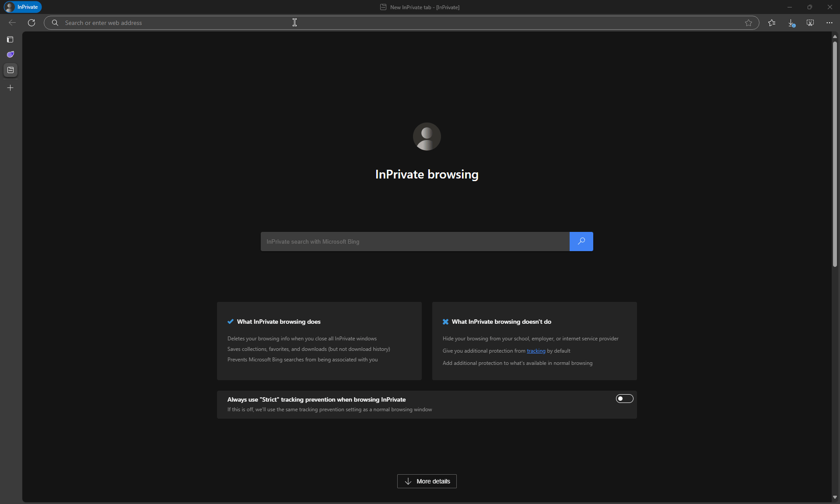Click the vertical scrollbar down arrow
Image resolution: width=840 pixels, height=504 pixels.
click(x=835, y=497)
